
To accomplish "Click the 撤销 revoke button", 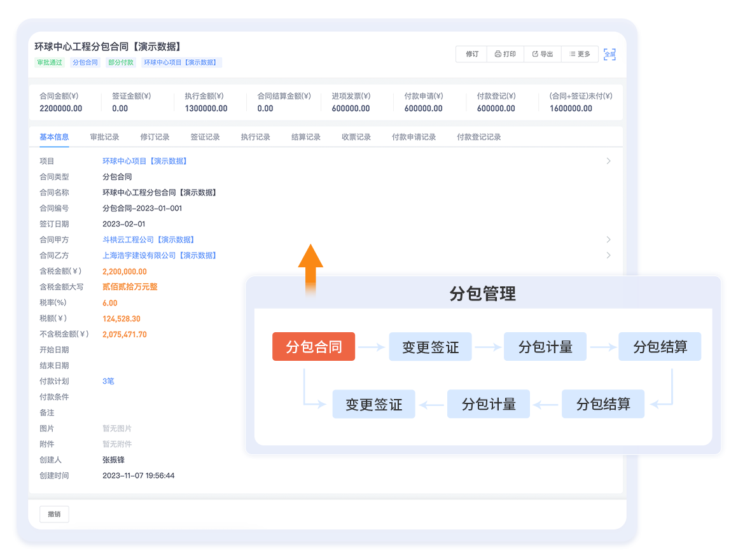I will (54, 514).
